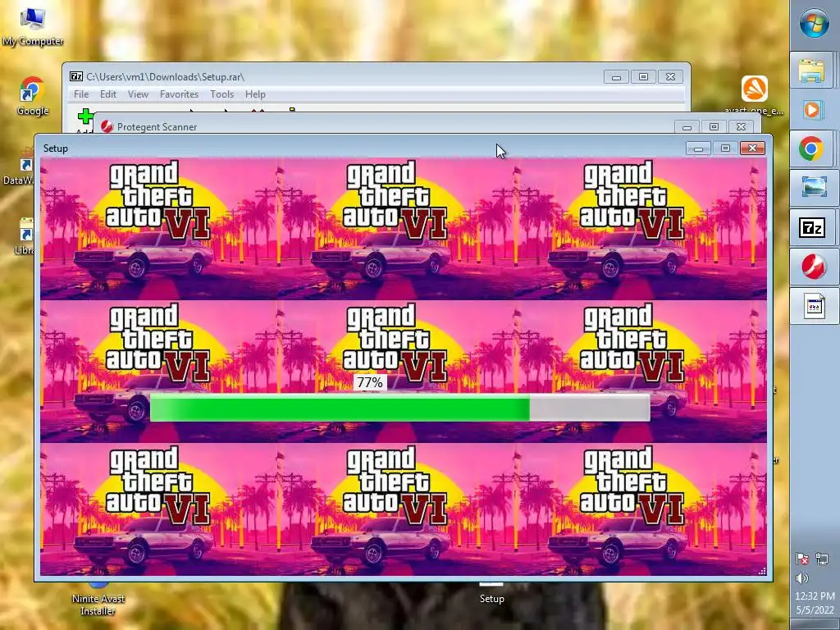Select the avast_one desktop icon

[x=755, y=97]
